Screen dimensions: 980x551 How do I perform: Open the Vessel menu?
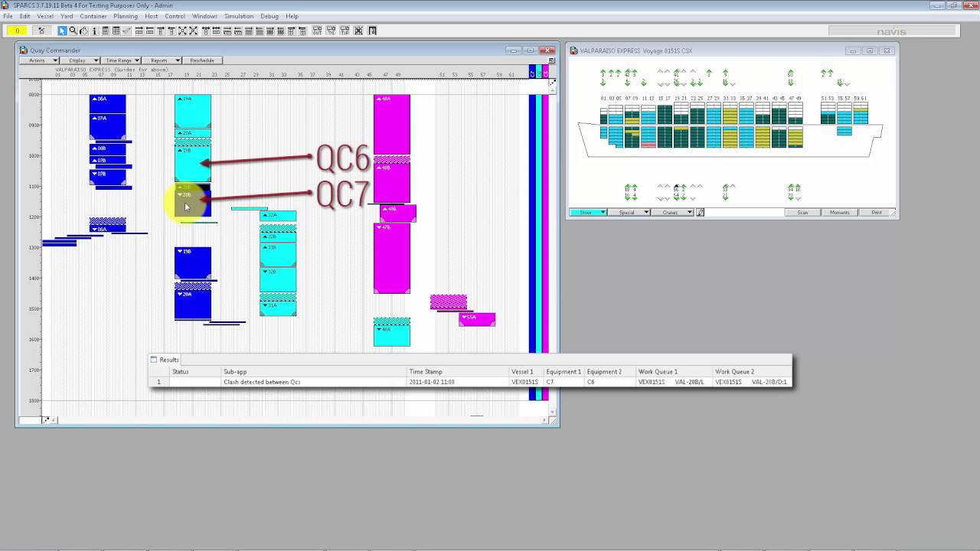[x=45, y=16]
